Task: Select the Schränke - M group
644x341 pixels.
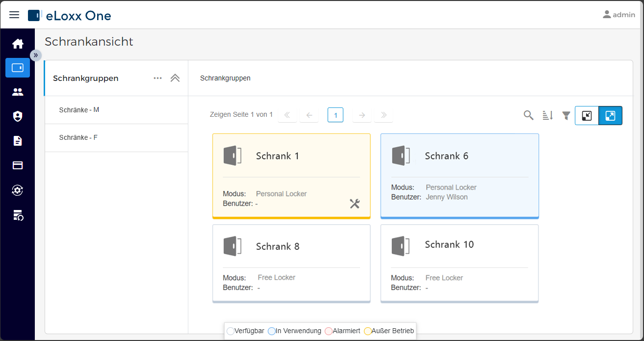Action: point(116,110)
